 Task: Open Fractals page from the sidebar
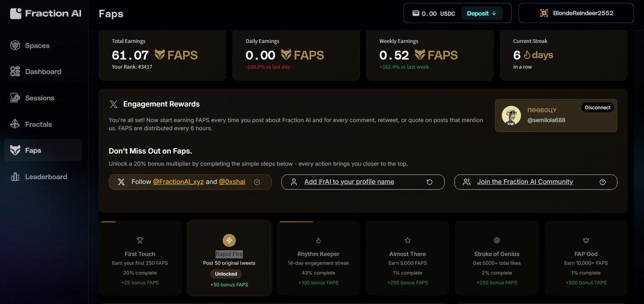(43, 124)
